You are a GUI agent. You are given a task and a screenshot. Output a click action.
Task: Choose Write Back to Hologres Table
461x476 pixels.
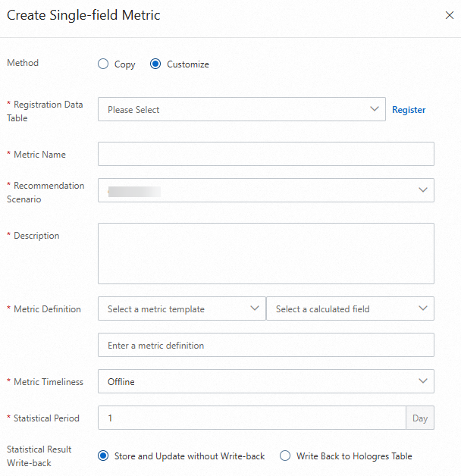285,456
